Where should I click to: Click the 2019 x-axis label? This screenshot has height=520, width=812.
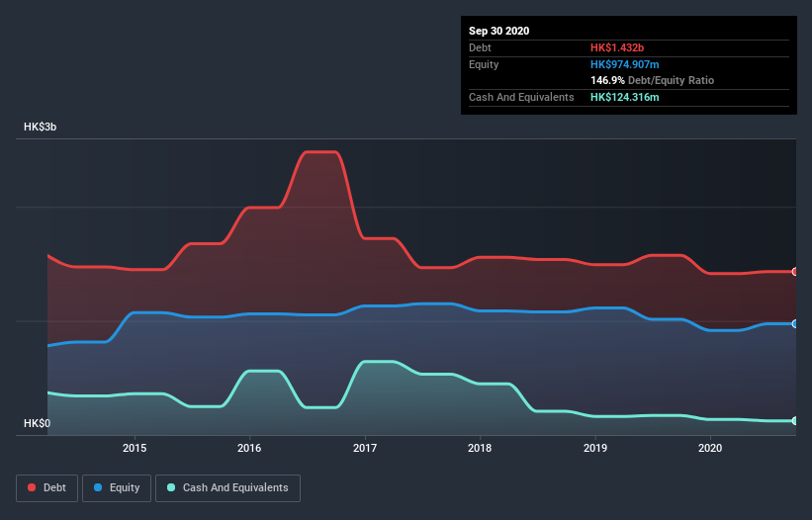click(595, 448)
